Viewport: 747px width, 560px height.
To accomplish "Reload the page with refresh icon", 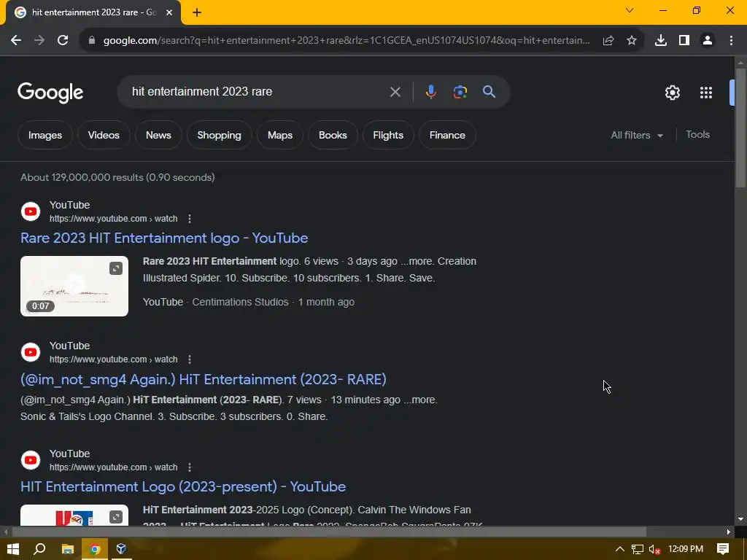I will coord(63,41).
